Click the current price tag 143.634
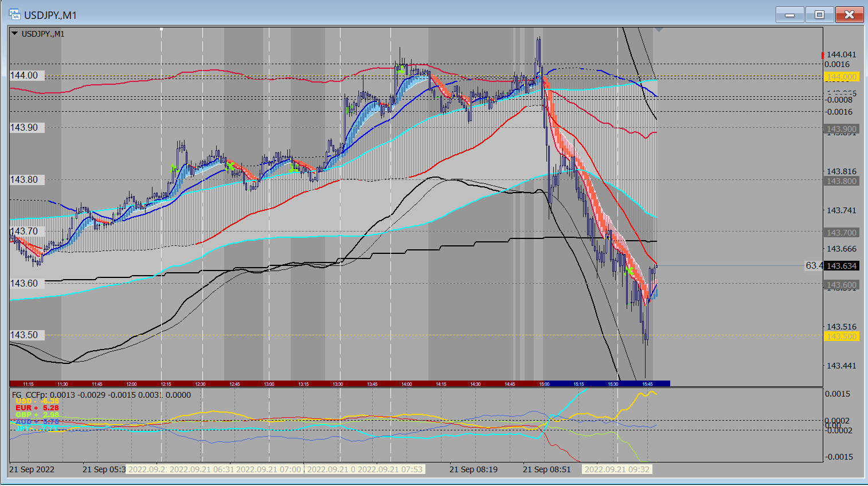The width and height of the screenshot is (868, 486). 842,266
